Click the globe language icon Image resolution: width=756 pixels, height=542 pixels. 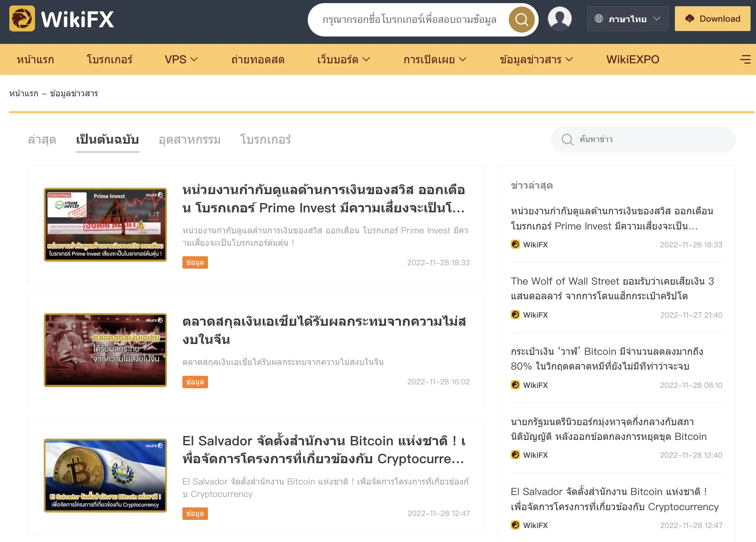(599, 19)
